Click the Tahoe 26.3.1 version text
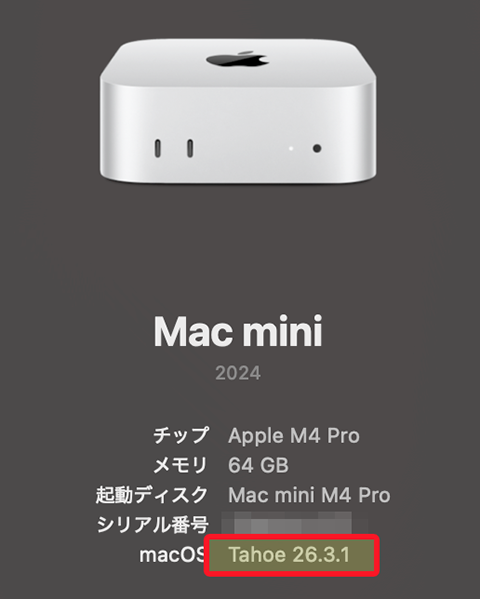The height and width of the screenshot is (599, 480). click(289, 555)
